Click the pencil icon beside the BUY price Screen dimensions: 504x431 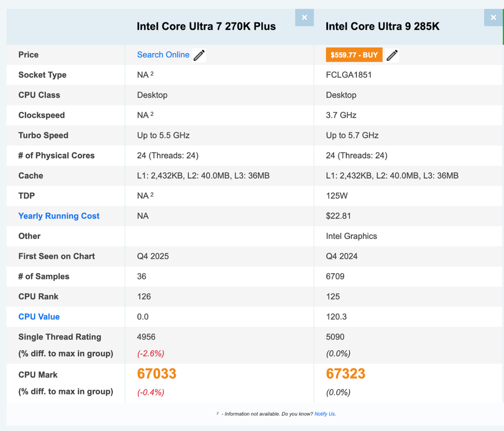(392, 55)
